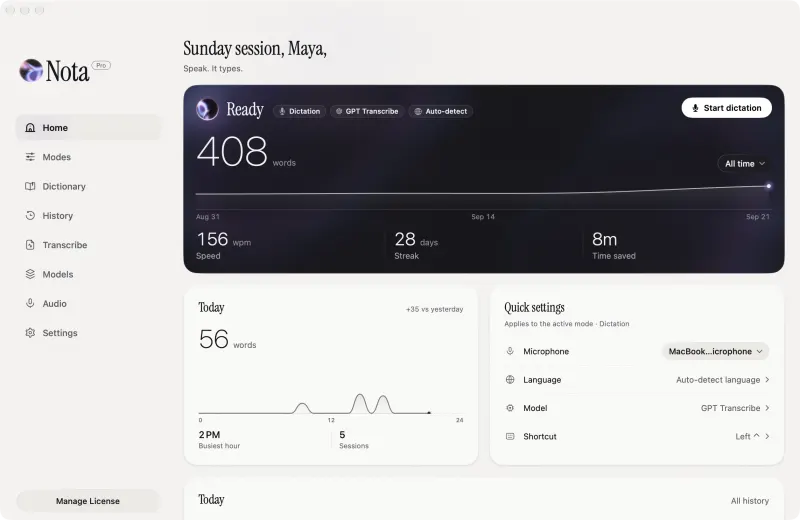Click the Shortcut keyboard icon
800x520 pixels.
coord(510,436)
